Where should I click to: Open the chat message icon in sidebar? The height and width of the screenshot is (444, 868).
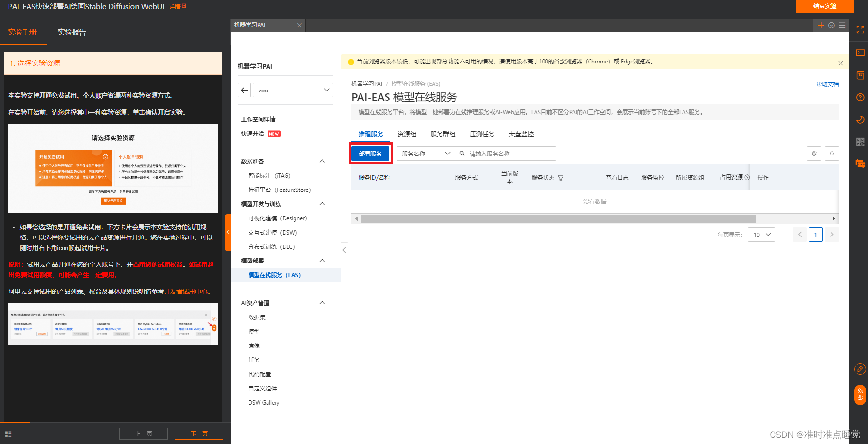pos(860,164)
